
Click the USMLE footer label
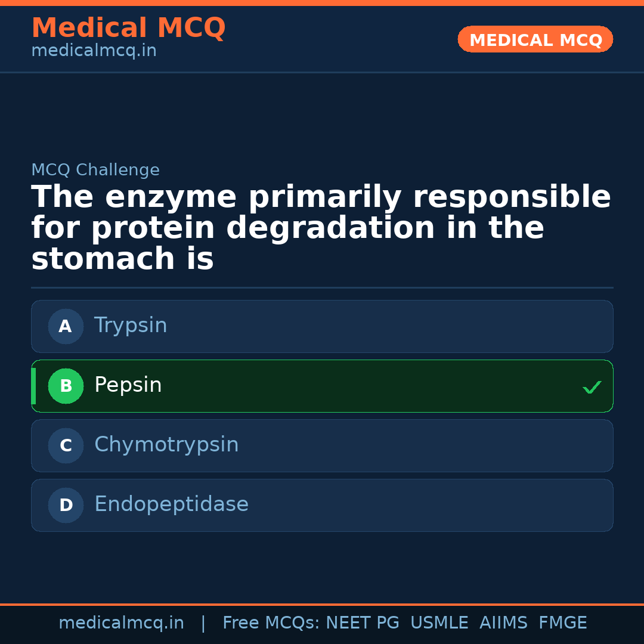[439, 623]
